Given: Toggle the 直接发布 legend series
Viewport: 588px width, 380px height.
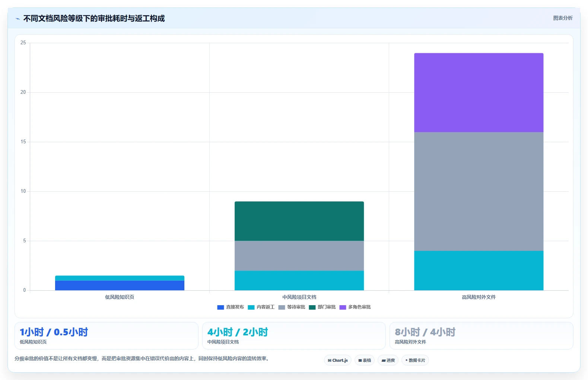Looking at the screenshot, I should 231,307.
